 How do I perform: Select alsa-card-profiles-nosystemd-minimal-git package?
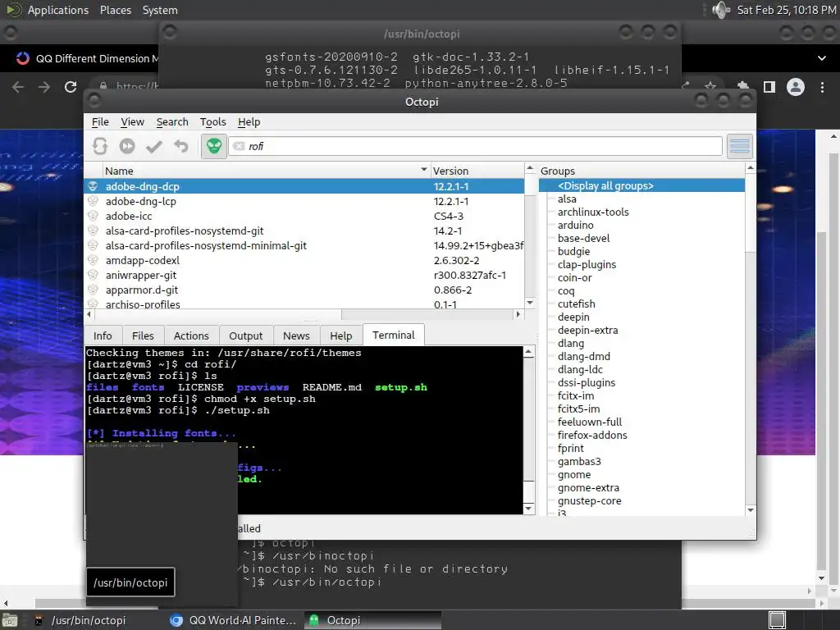click(304, 245)
